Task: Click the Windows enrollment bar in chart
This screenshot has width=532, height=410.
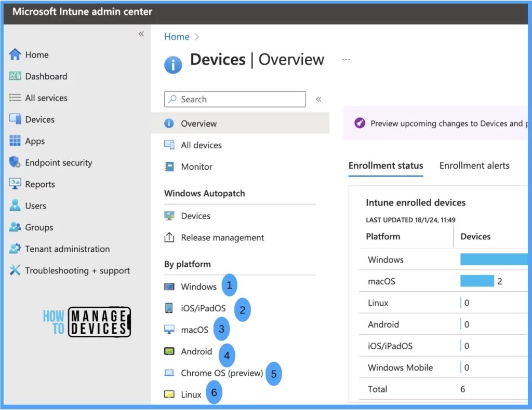Action: pos(494,259)
